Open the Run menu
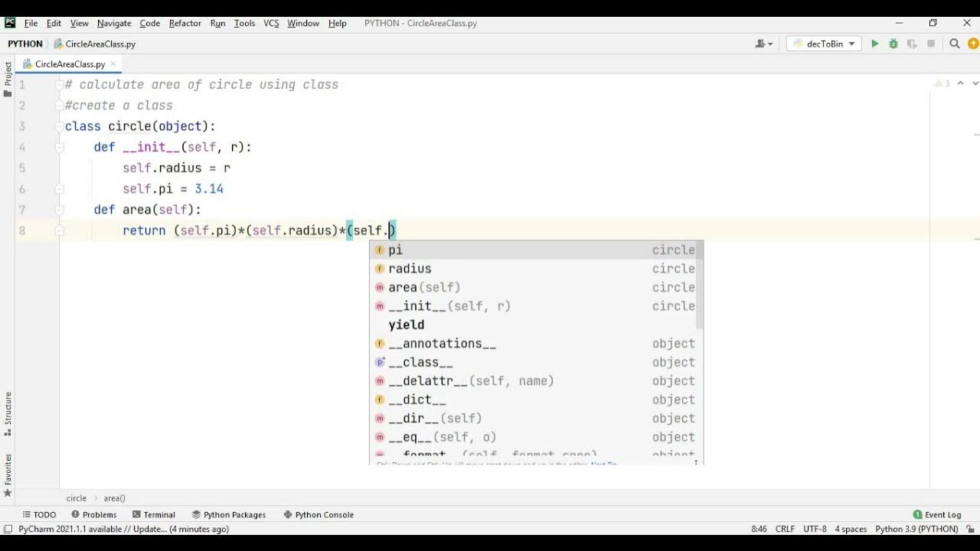 point(218,23)
